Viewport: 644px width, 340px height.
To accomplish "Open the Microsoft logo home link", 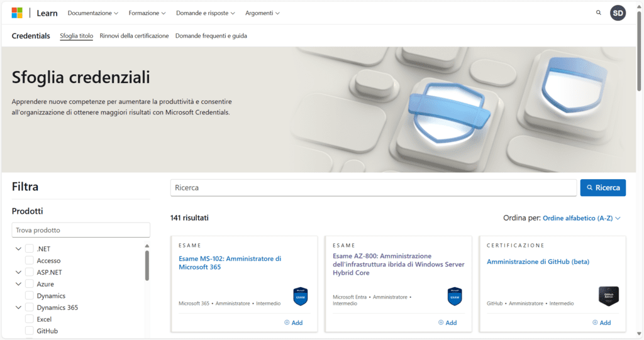I will click(17, 13).
